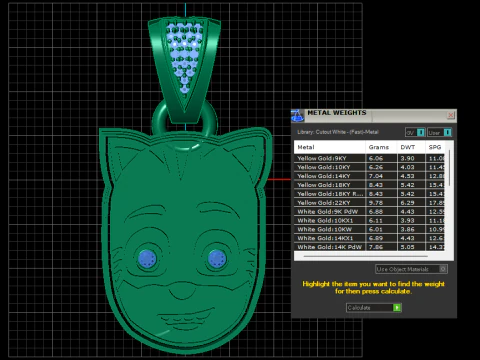Click grams value 6.01 for 10KW
This screenshot has width=480, height=360.
tap(376, 229)
